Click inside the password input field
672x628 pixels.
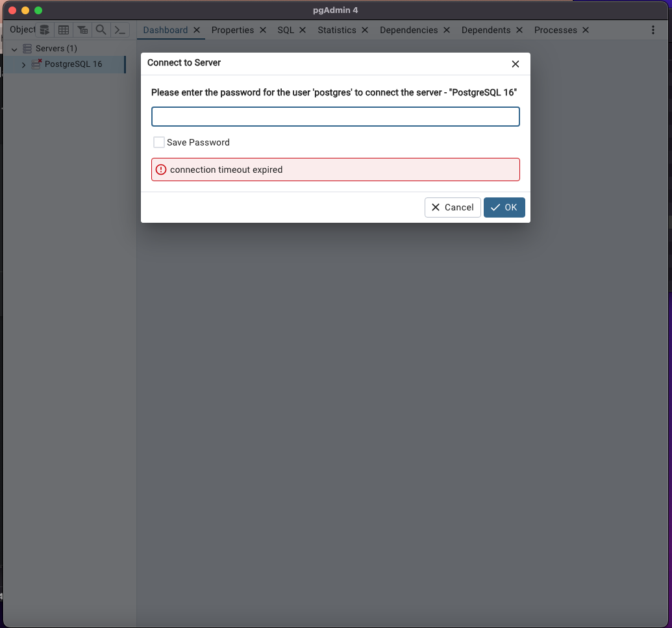click(x=335, y=116)
